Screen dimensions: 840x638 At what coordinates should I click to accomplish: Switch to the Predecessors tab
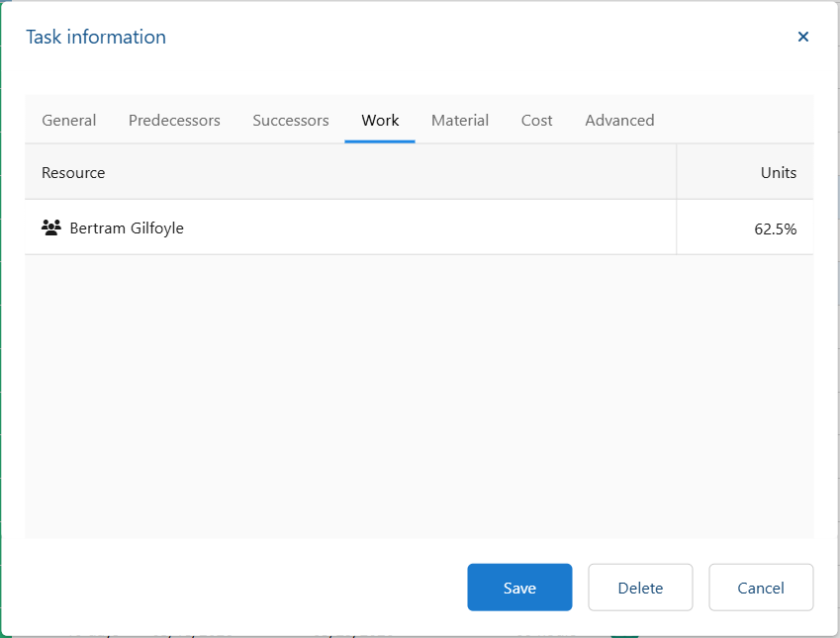174,120
